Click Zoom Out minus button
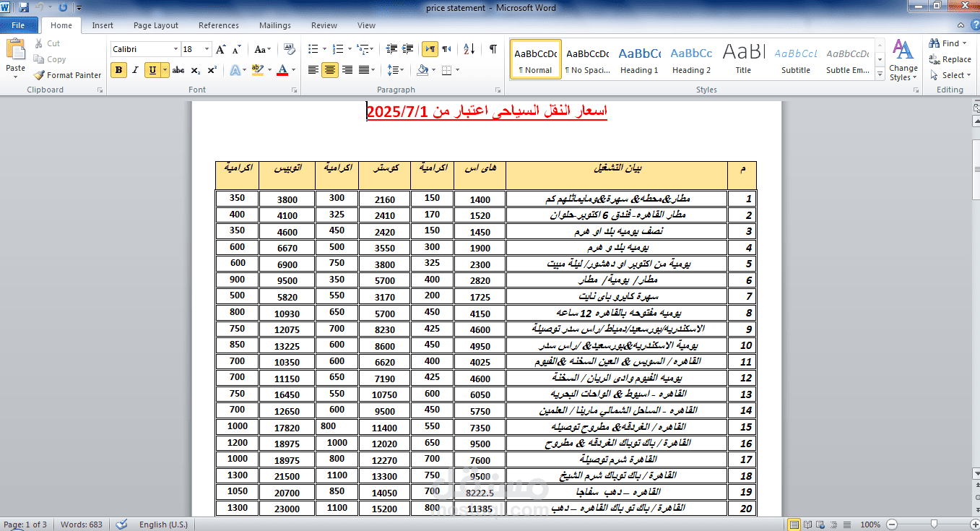980x531 pixels. pyautogui.click(x=893, y=524)
